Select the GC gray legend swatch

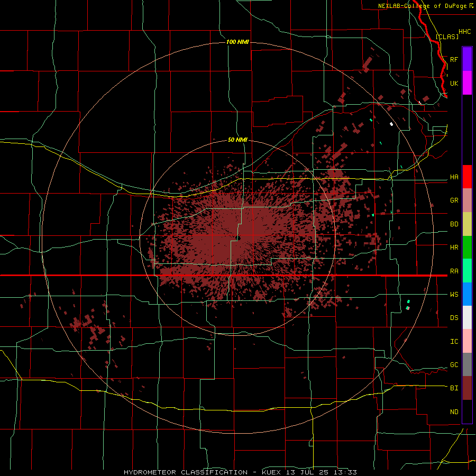[467, 364]
